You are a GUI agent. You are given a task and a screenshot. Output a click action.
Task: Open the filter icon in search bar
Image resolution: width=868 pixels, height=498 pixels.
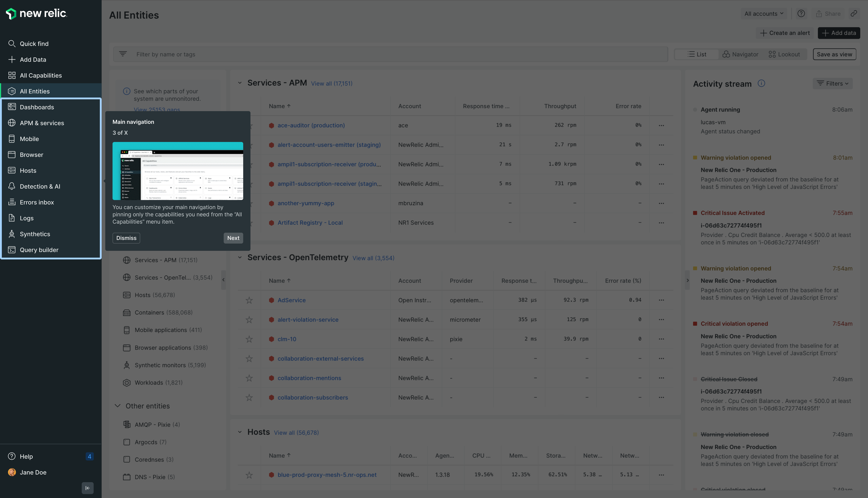pyautogui.click(x=123, y=54)
